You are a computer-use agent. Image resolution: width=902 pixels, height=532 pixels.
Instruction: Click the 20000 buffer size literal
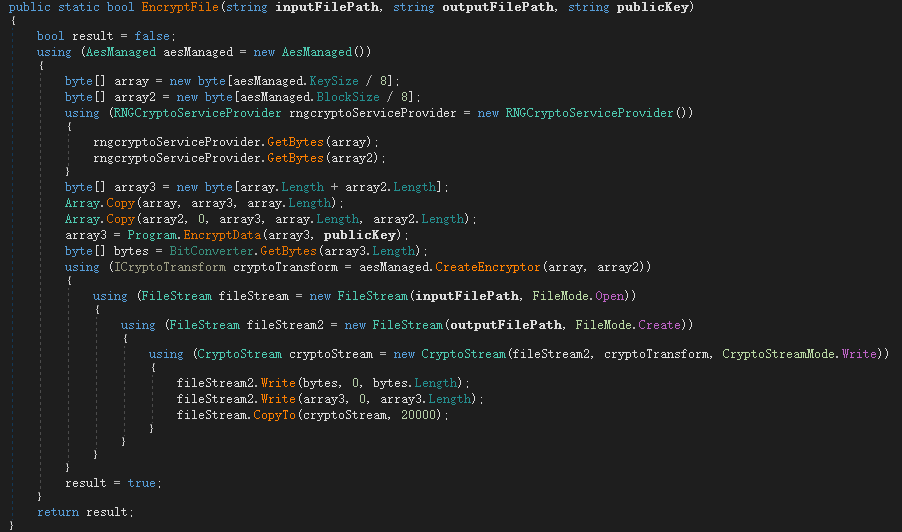click(x=418, y=416)
